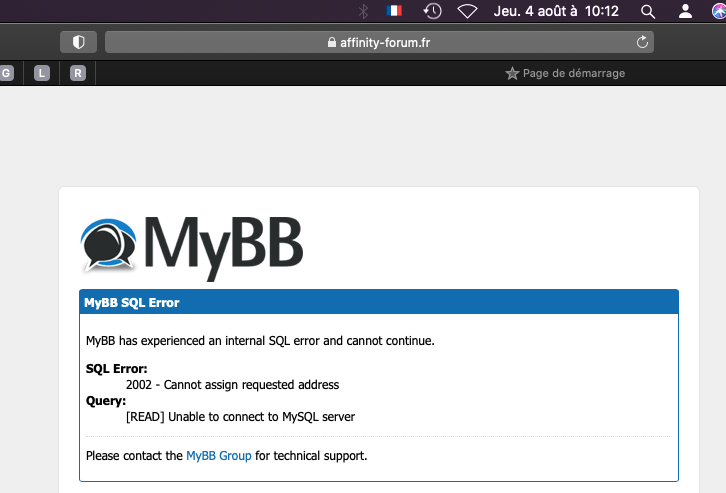The width and height of the screenshot is (726, 493).
Task: Click the internal SQL error message sentence
Action: [x=260, y=341]
